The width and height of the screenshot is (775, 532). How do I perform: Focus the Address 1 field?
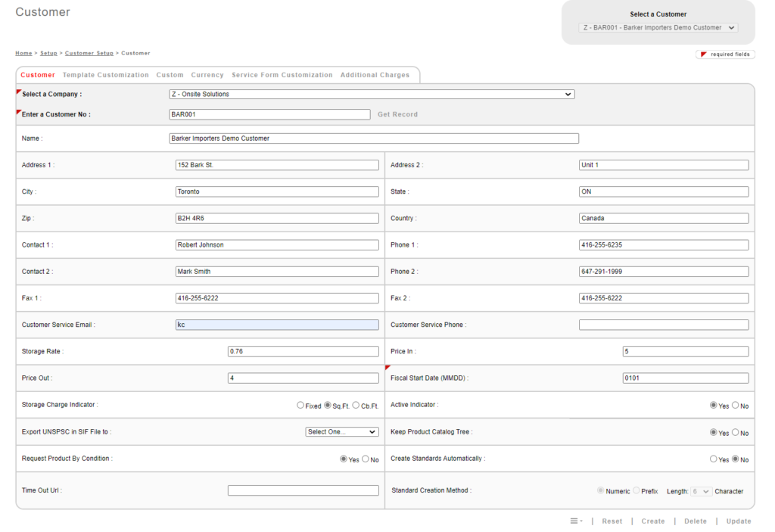tap(277, 165)
